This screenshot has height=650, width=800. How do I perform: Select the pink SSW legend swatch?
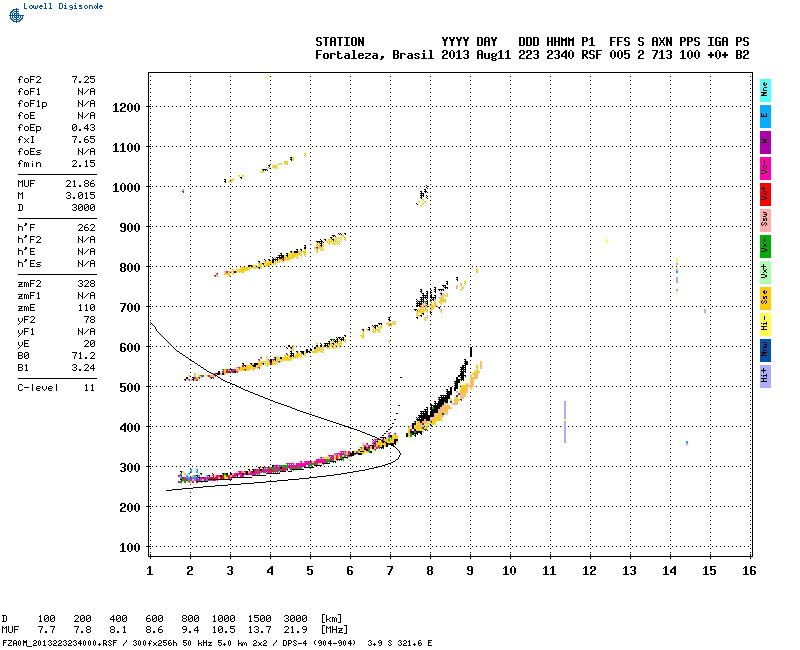765,220
